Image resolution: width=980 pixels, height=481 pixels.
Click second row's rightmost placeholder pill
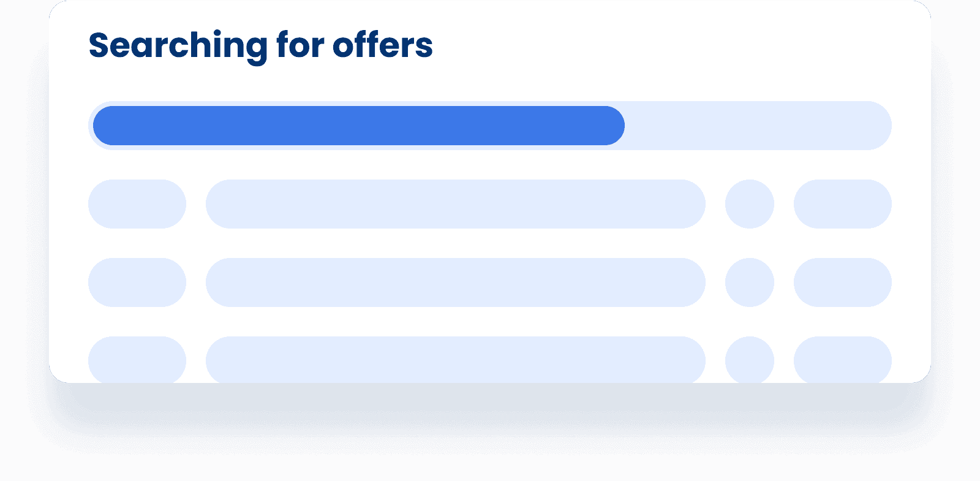[843, 282]
